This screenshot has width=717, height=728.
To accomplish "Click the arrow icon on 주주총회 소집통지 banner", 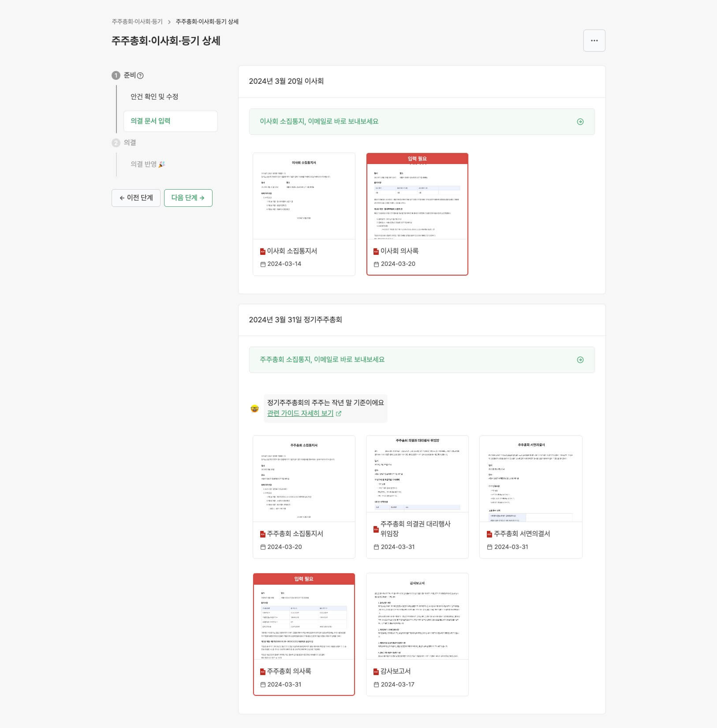I will pos(581,359).
